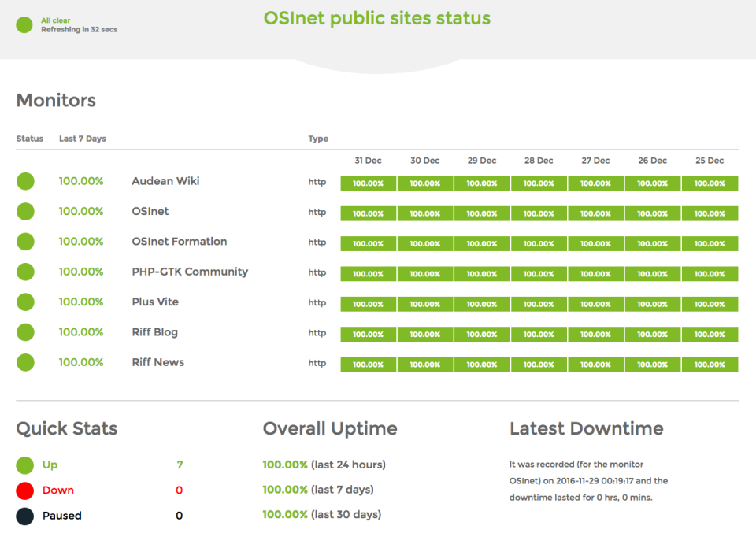Click the 26 Dec date header
The height and width of the screenshot is (533, 756).
pyautogui.click(x=652, y=161)
